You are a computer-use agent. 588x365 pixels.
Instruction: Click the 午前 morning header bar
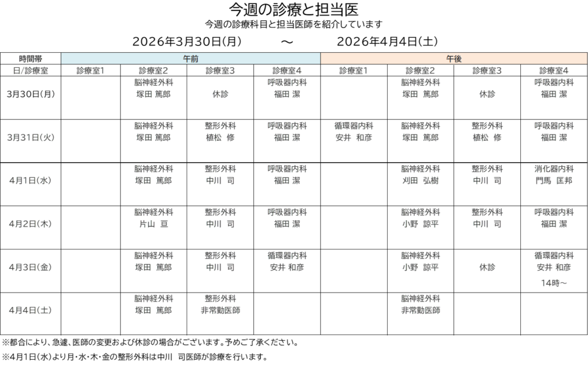click(191, 59)
